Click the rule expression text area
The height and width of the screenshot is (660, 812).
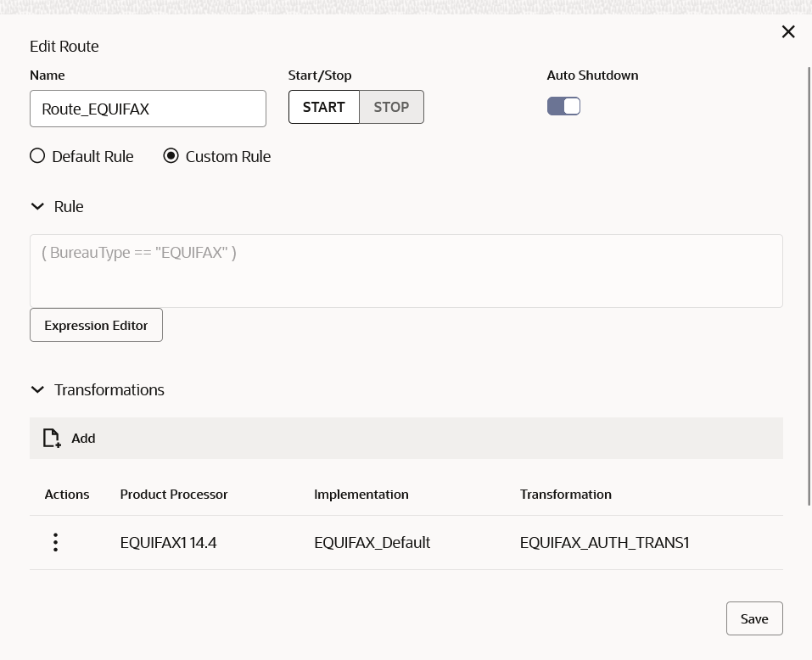pyautogui.click(x=406, y=271)
